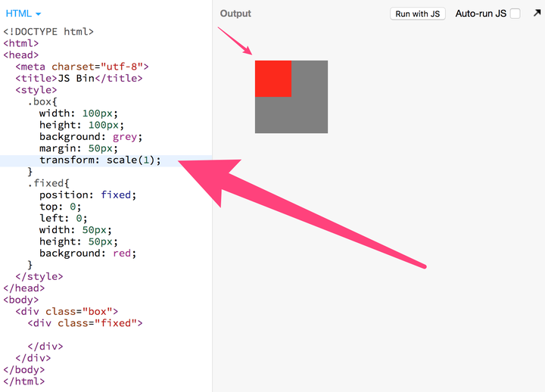This screenshot has height=392, width=545.
Task: Click the line 'left: 0;'
Action: tap(64, 218)
